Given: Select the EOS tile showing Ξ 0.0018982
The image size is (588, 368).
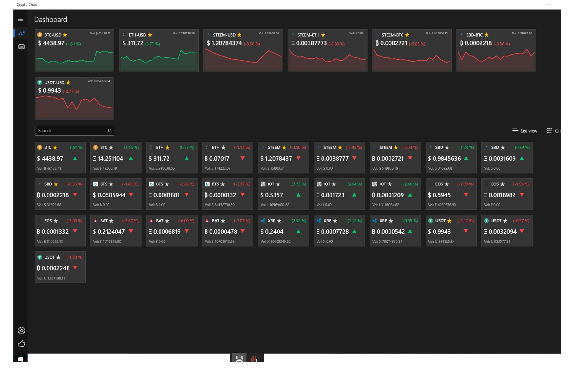Looking at the screenshot, I should [x=507, y=194].
